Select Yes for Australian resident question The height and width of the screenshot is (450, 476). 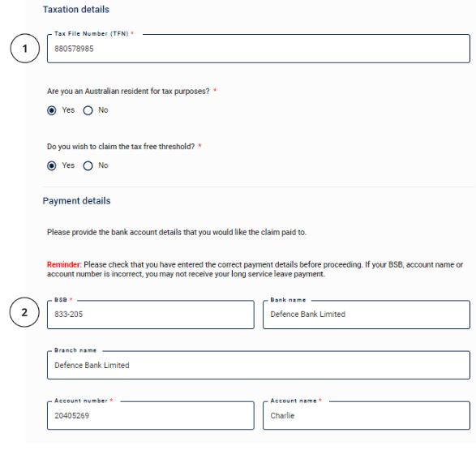[x=52, y=110]
